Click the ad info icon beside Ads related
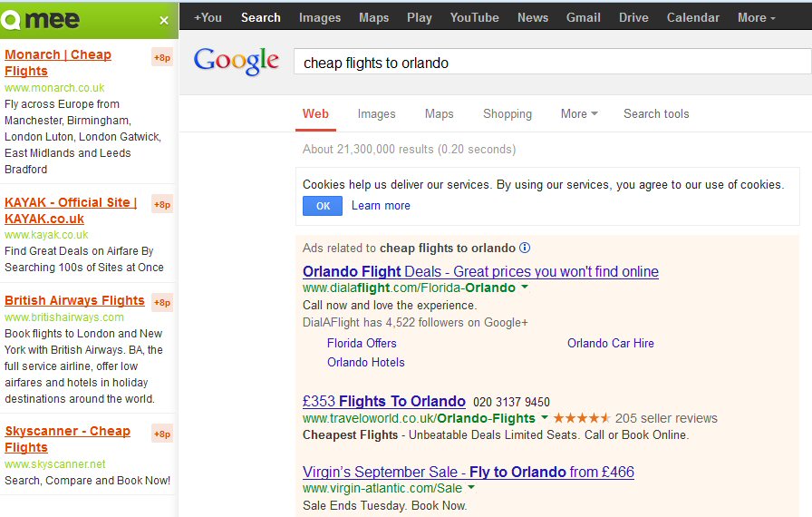This screenshot has width=812, height=517. (x=525, y=248)
